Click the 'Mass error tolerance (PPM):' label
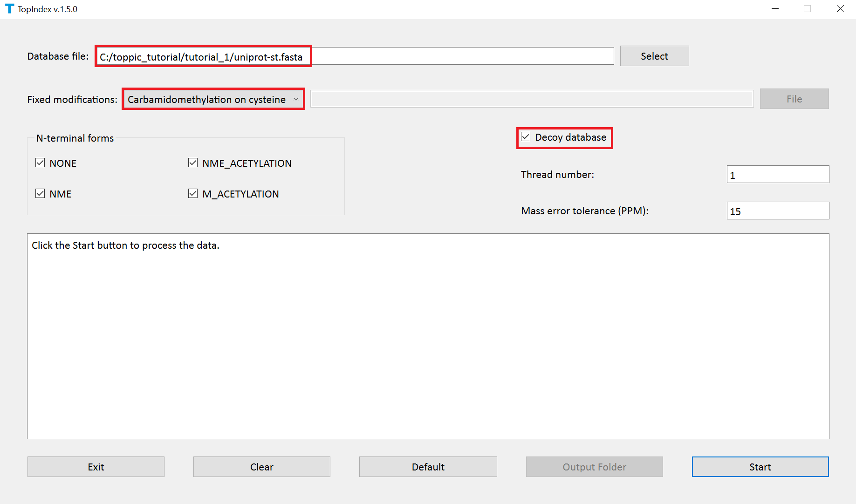856x504 pixels. pyautogui.click(x=585, y=211)
